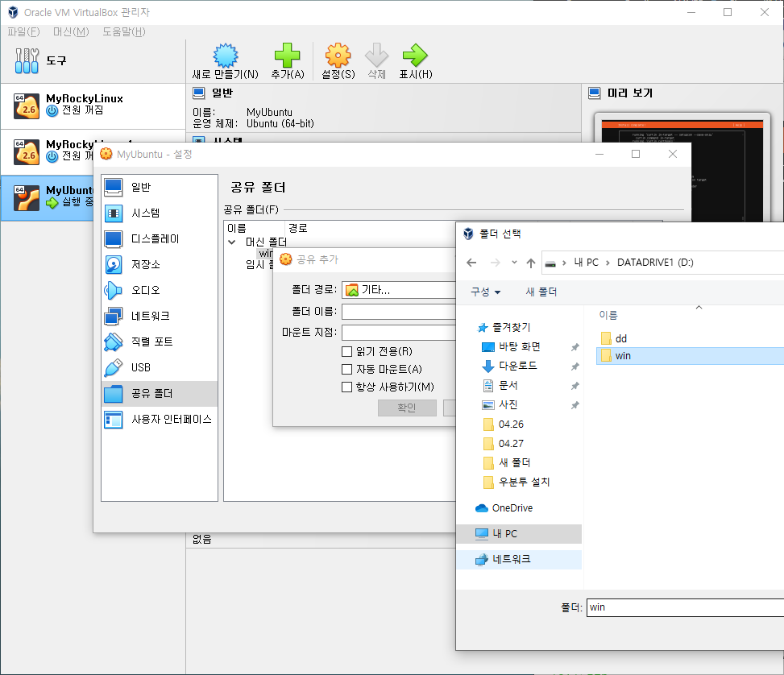
Task: Collapse 머신 폴더 tree node
Action: click(232, 242)
